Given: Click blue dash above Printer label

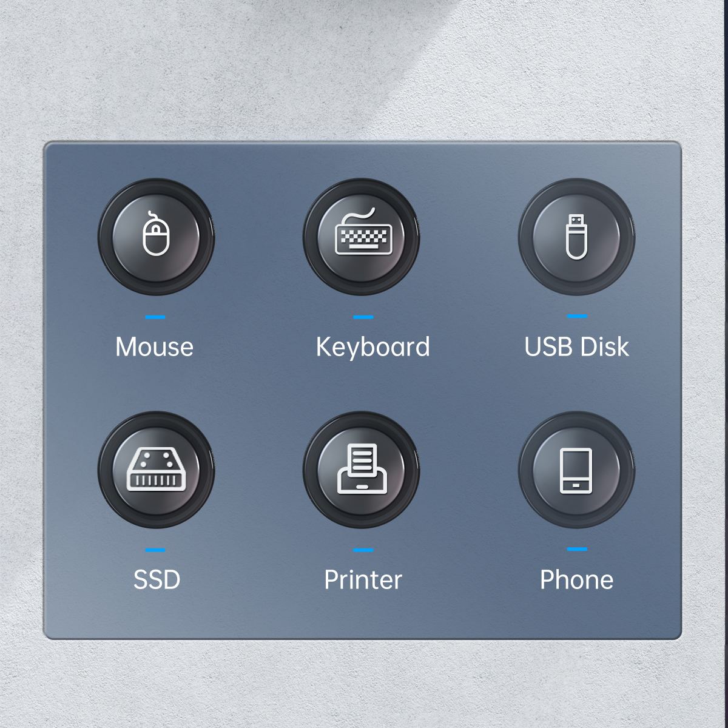Looking at the screenshot, I should coord(363,550).
